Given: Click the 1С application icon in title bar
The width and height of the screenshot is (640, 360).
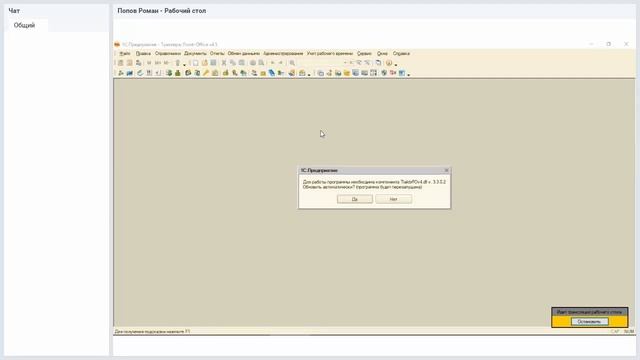Looking at the screenshot, I should point(117,44).
